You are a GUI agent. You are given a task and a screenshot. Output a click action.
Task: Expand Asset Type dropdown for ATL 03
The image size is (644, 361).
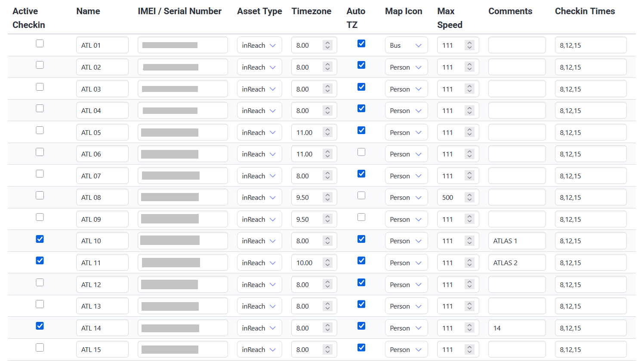click(259, 89)
